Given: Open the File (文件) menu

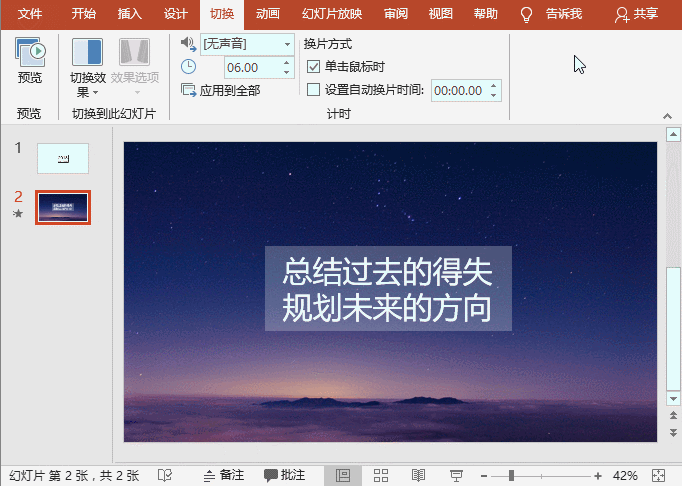Looking at the screenshot, I should 30,14.
